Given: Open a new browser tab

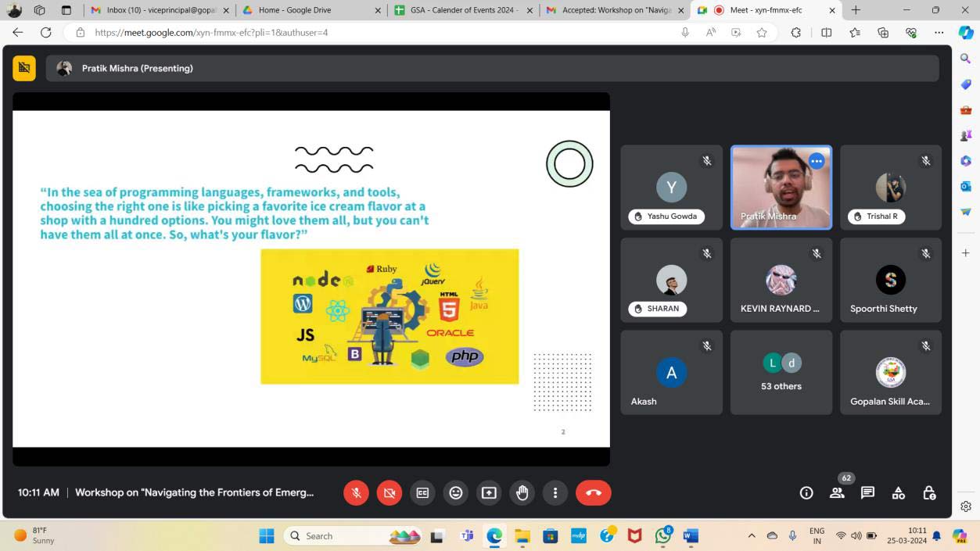Looking at the screenshot, I should (x=856, y=10).
